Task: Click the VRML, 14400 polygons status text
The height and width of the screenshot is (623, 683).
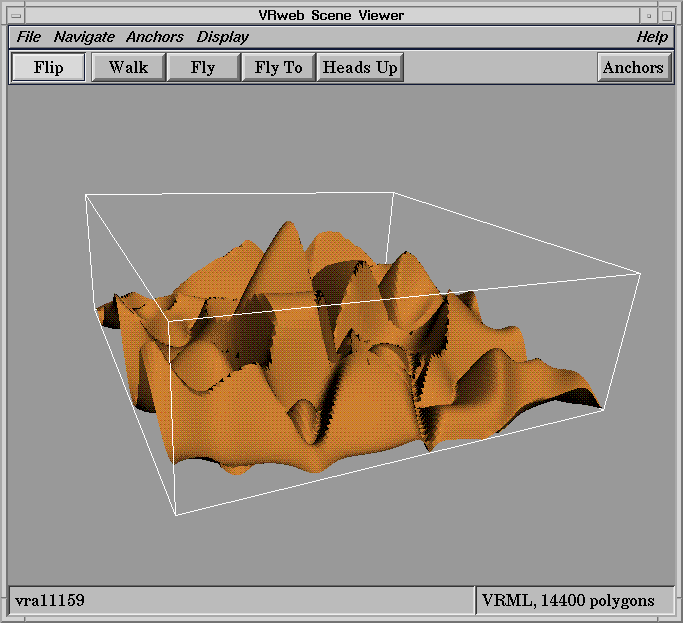Action: pyautogui.click(x=568, y=600)
